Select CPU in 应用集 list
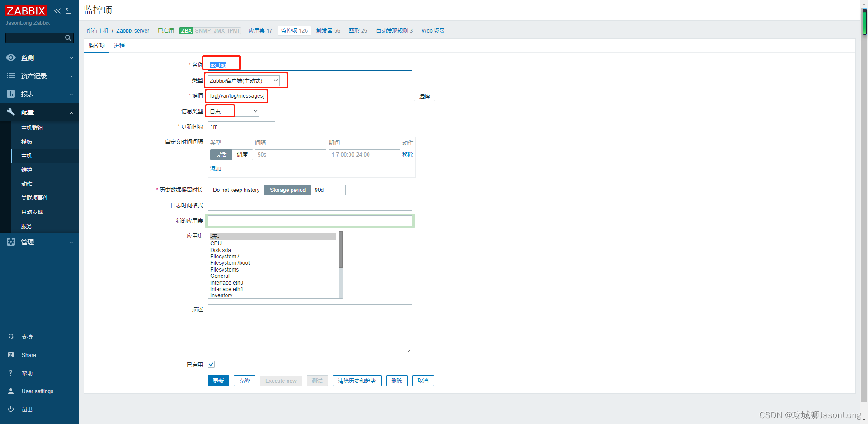 (x=273, y=243)
